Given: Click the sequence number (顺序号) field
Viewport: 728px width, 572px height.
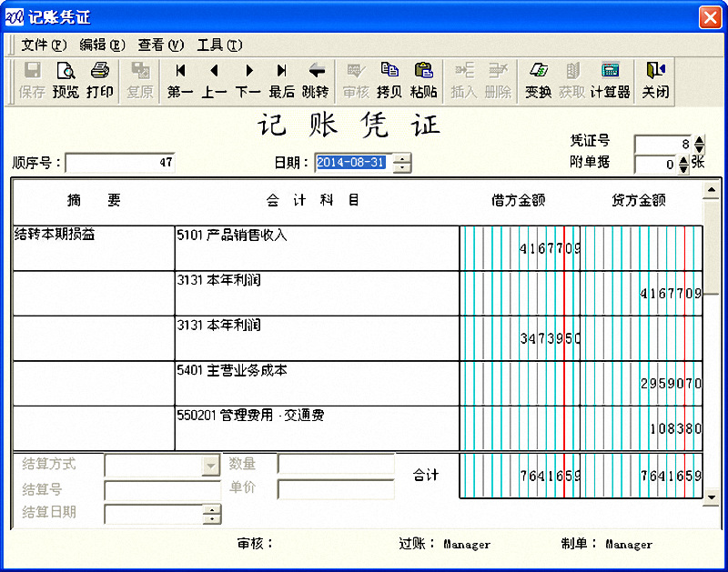Looking at the screenshot, I should click(120, 163).
